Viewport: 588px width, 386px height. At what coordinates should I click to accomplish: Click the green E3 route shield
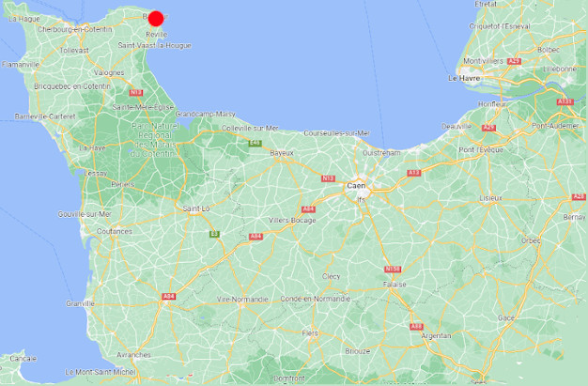214,234
